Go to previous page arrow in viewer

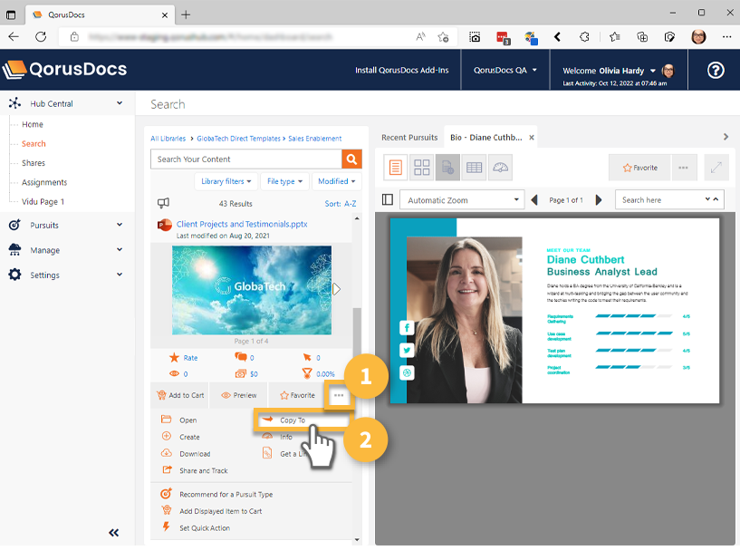(534, 199)
